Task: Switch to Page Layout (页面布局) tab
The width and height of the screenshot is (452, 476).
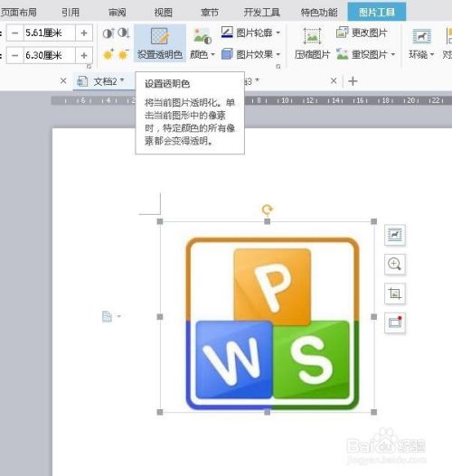Action: point(18,12)
